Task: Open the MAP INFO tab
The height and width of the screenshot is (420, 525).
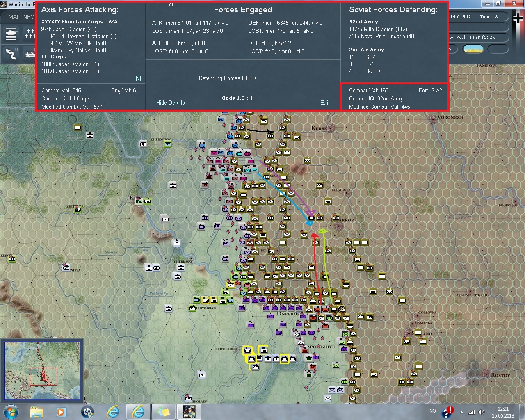Action: click(21, 17)
